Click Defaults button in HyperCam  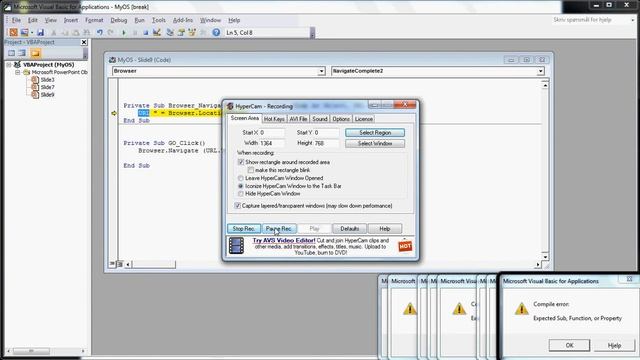[349, 229]
